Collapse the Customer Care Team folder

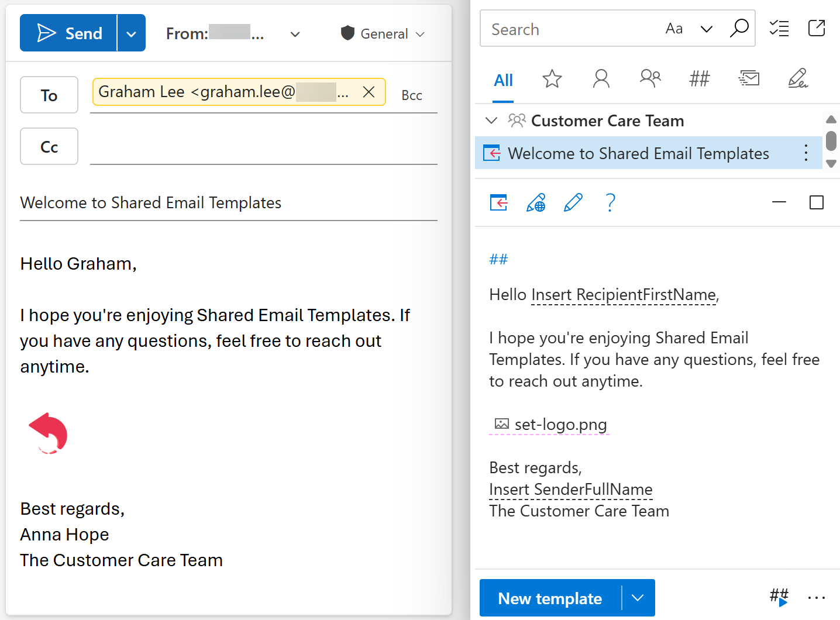[491, 120]
